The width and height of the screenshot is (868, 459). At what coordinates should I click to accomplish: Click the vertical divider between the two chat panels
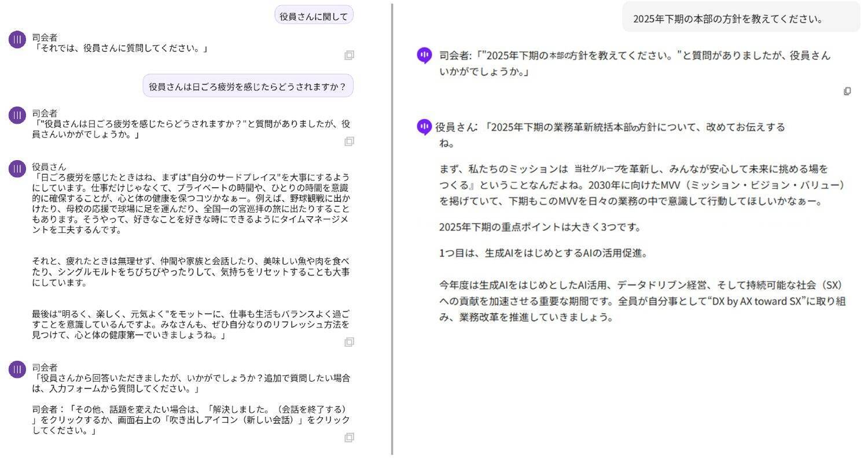[393, 231]
